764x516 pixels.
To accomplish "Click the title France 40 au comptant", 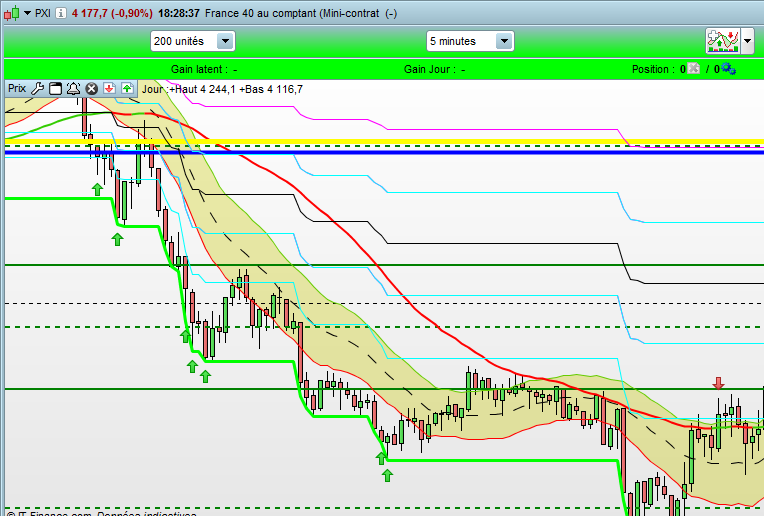I will point(261,13).
